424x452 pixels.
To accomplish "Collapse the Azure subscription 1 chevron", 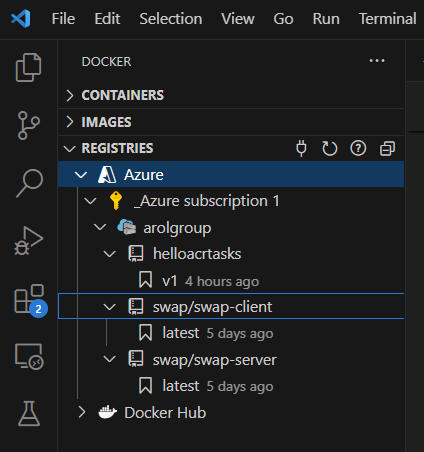I will (90, 201).
